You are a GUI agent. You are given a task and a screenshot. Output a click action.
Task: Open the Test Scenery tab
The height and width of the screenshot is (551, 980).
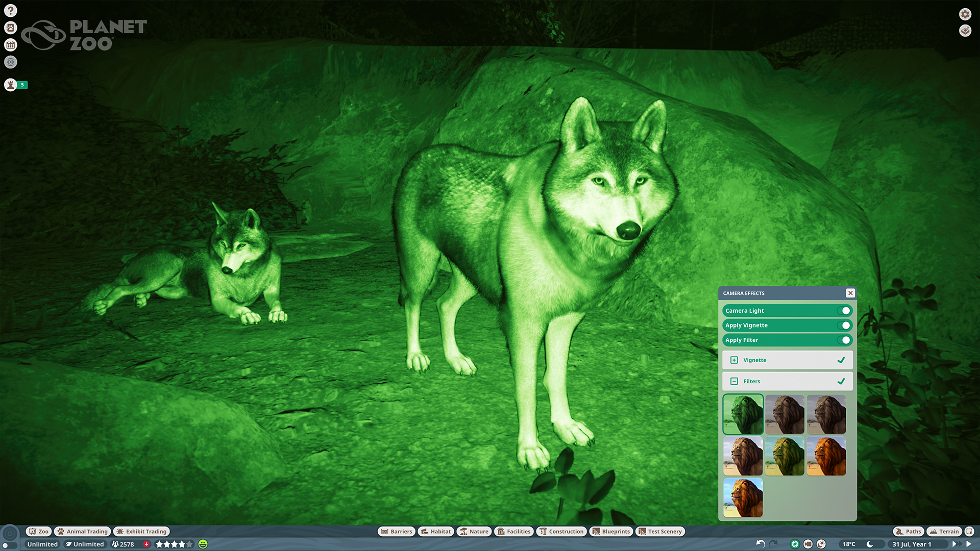pyautogui.click(x=660, y=532)
